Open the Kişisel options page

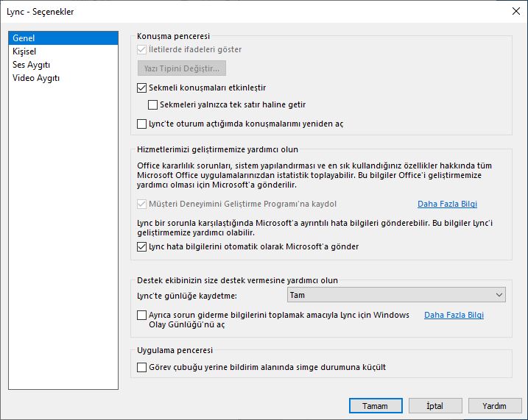(24, 51)
